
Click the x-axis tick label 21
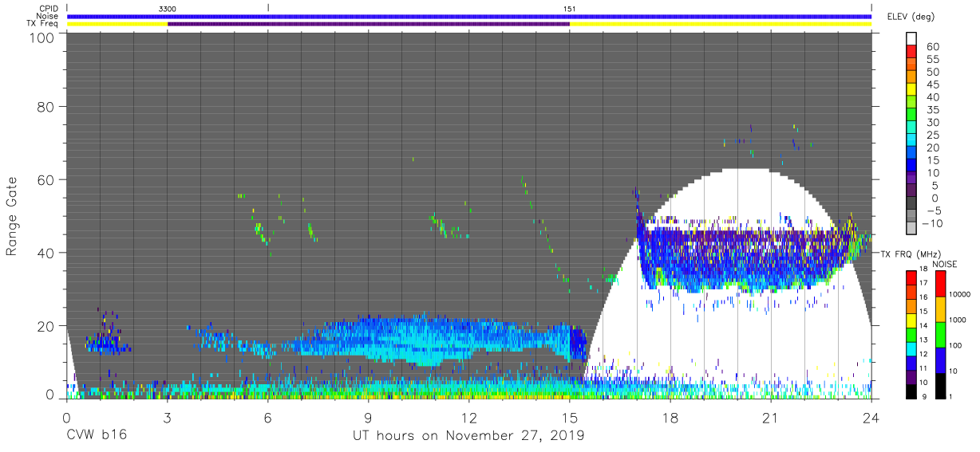click(x=771, y=418)
